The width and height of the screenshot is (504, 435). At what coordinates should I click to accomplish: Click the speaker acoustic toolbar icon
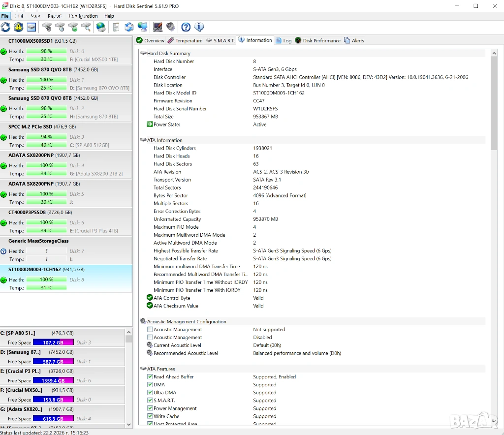pos(171,27)
